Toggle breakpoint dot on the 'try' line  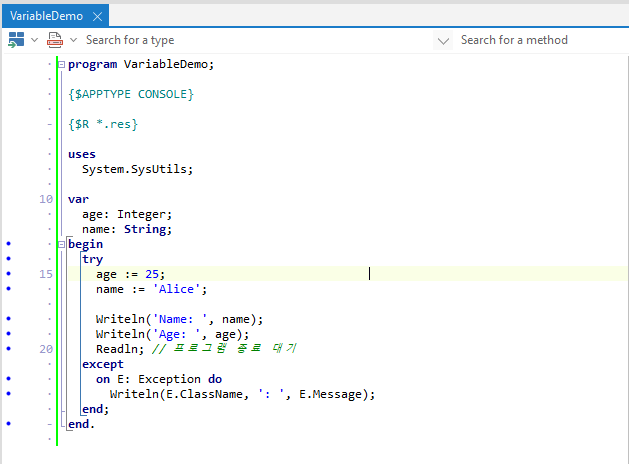[x=9, y=259]
